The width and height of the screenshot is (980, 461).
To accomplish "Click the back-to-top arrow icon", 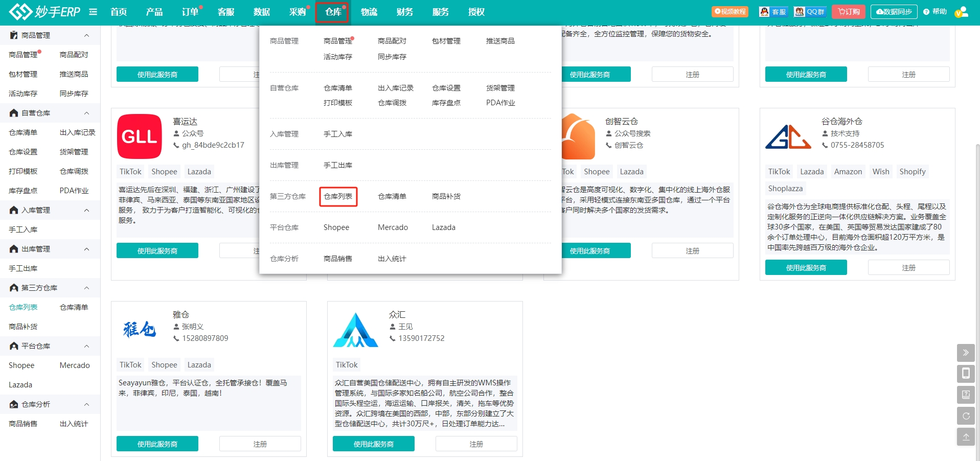I will coord(966,436).
